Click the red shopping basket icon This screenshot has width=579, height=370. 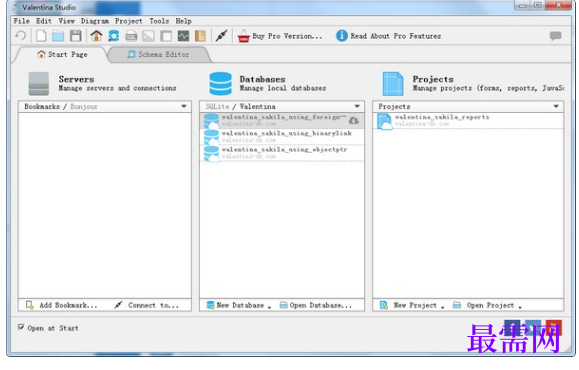click(x=244, y=36)
